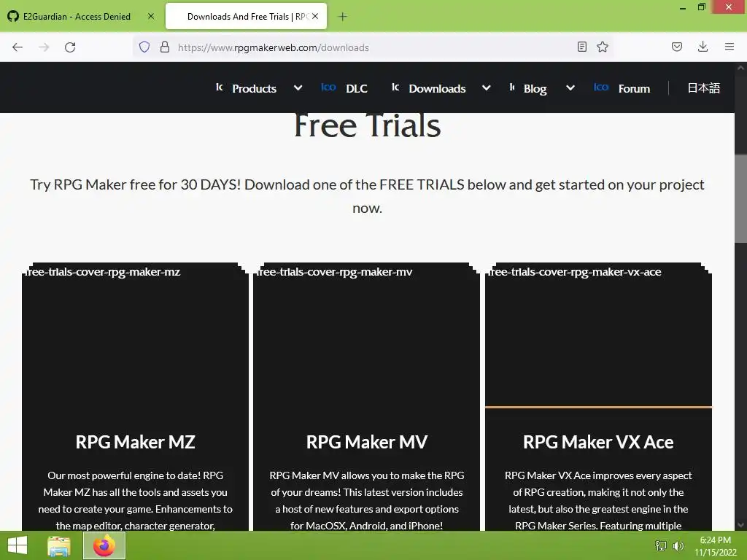Click the Free Trials page heading

pyautogui.click(x=368, y=125)
